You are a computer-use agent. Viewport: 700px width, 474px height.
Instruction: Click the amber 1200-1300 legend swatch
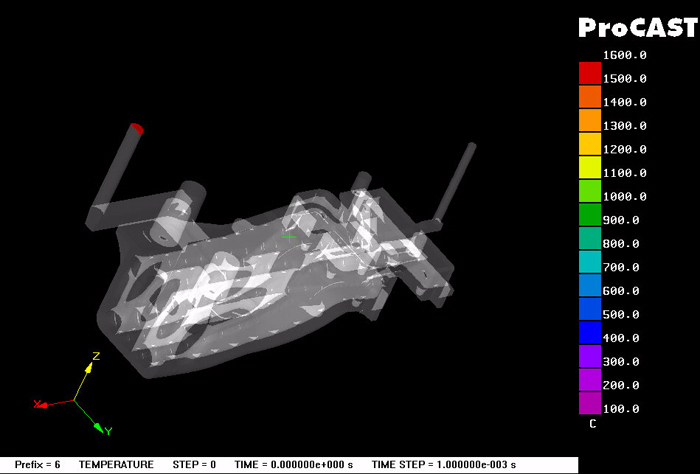tap(590, 144)
